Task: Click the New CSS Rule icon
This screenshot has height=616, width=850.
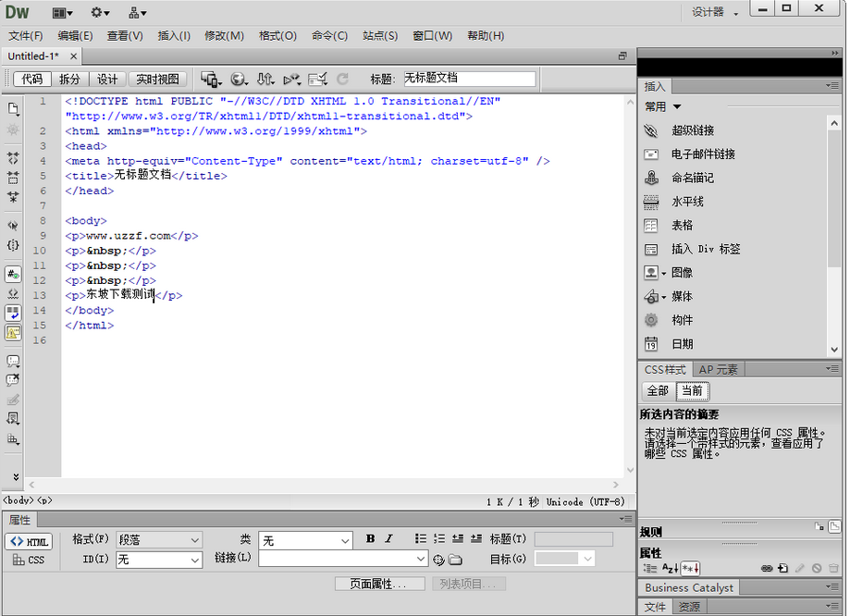Action: 782,569
